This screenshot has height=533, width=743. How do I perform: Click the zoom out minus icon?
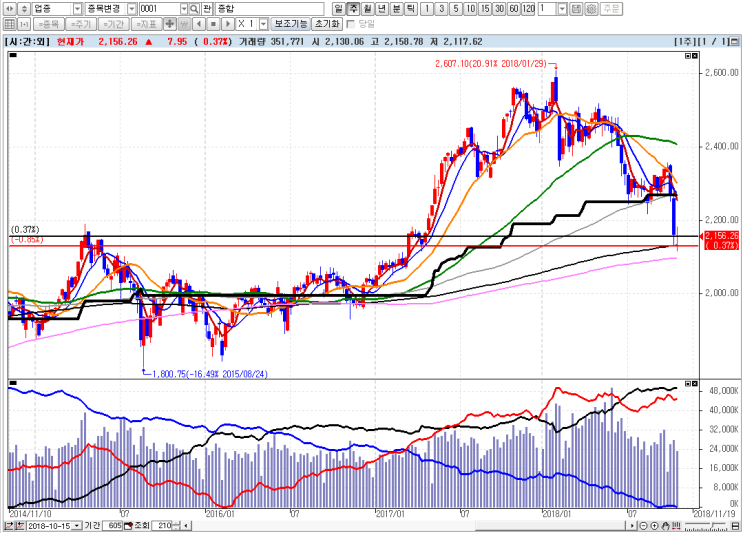[x=643, y=526]
